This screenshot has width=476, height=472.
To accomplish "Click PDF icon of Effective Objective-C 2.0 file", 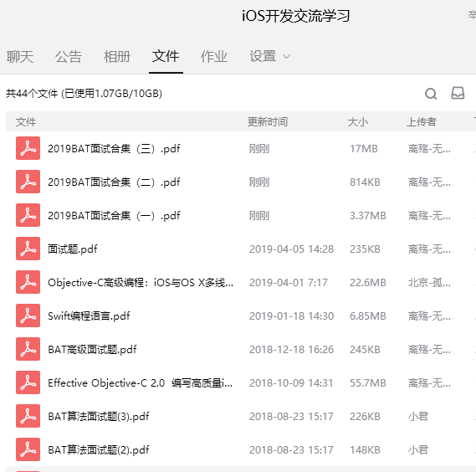I will 28,382.
